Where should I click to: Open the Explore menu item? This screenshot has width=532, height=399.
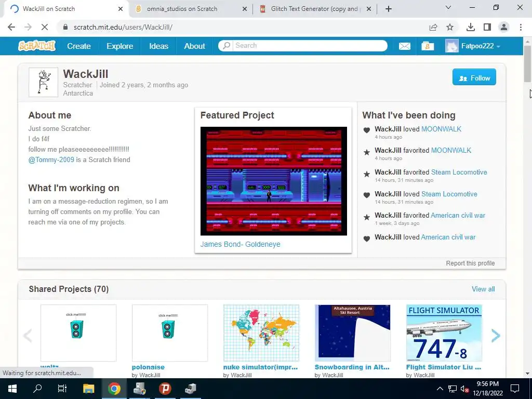coord(120,46)
